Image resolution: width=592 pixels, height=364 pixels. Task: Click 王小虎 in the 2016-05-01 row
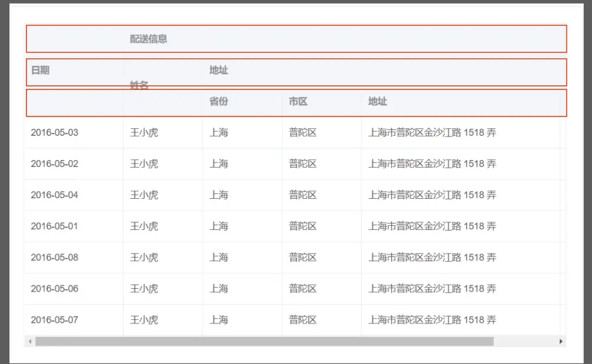(x=144, y=226)
